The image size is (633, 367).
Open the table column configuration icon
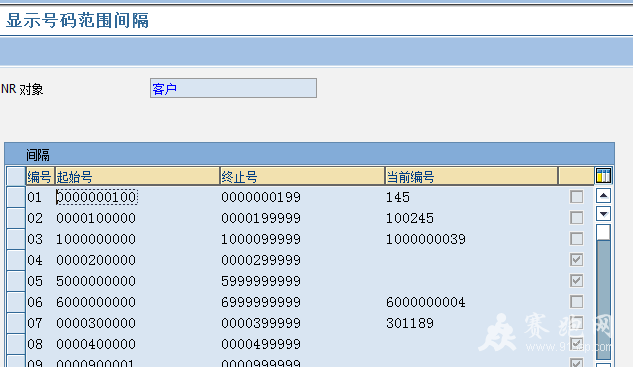click(603, 176)
